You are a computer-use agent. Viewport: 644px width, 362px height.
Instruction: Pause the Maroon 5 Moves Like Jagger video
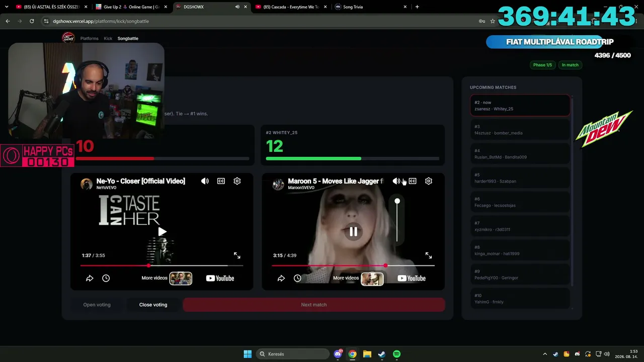click(x=354, y=232)
